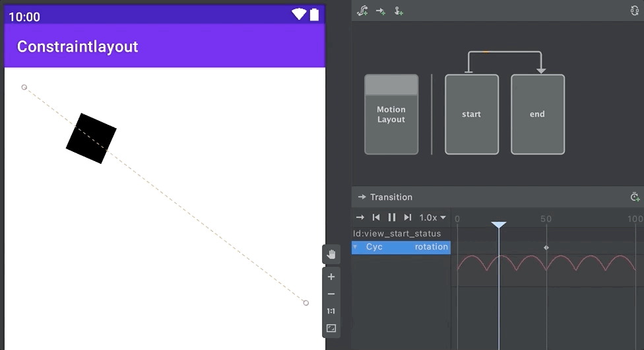This screenshot has height=350, width=644.
Task: Select the Id:view_start_status row
Action: [x=401, y=234]
